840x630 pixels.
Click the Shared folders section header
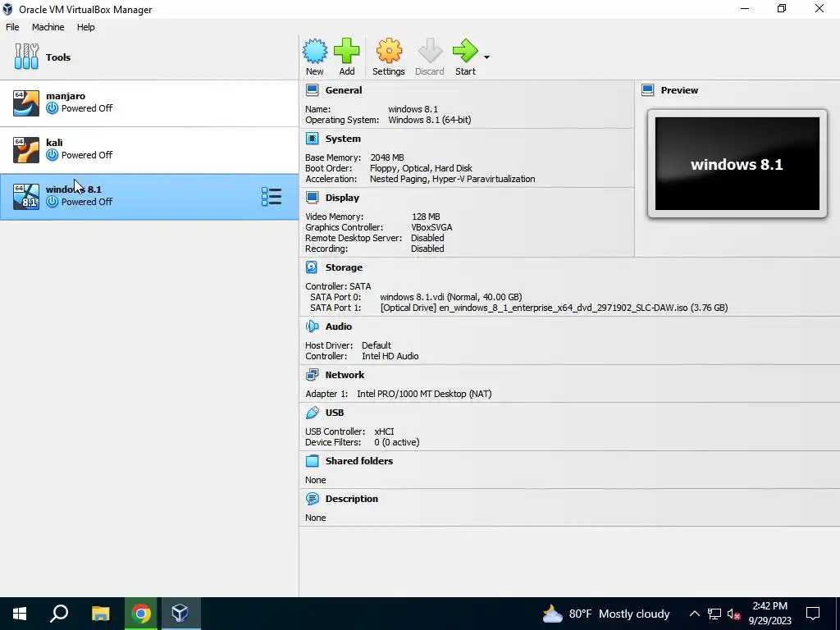[x=359, y=461]
